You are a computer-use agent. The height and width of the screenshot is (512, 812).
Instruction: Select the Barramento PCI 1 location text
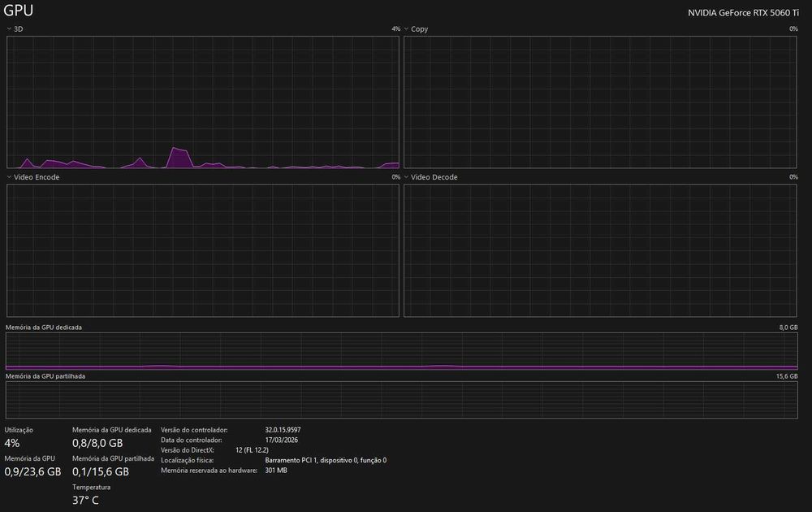(326, 460)
